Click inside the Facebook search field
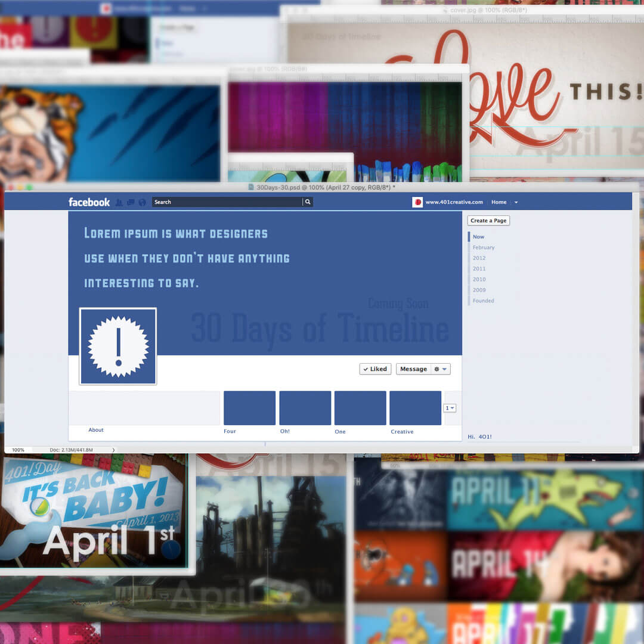 click(227, 202)
